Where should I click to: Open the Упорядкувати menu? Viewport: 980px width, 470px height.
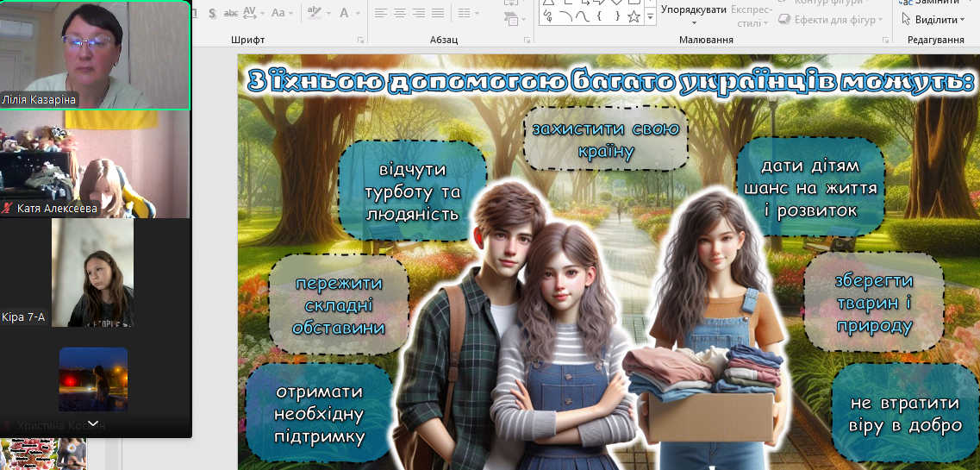click(693, 9)
